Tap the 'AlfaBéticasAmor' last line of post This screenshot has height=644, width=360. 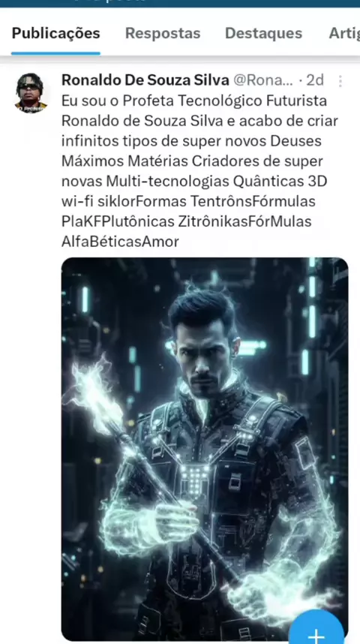click(x=120, y=242)
